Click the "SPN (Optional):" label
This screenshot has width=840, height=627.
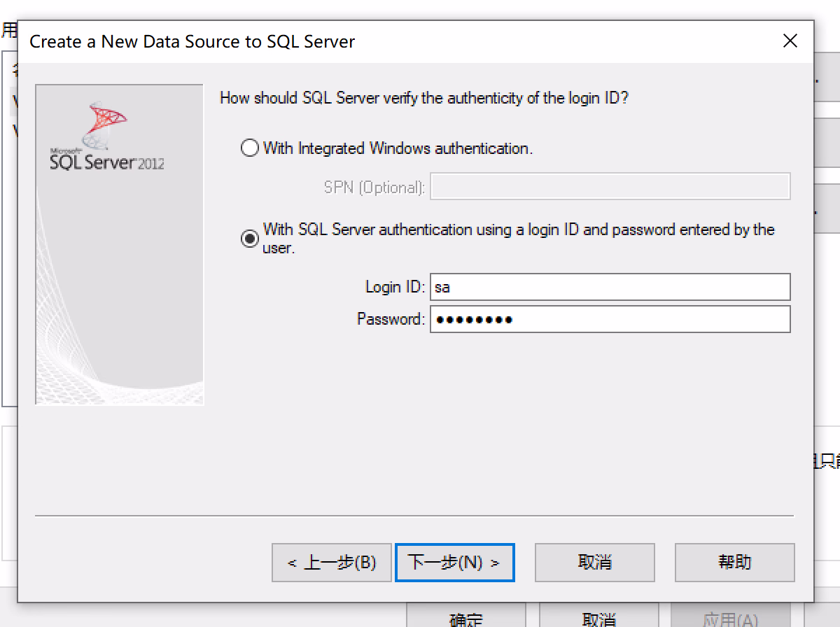tap(374, 188)
